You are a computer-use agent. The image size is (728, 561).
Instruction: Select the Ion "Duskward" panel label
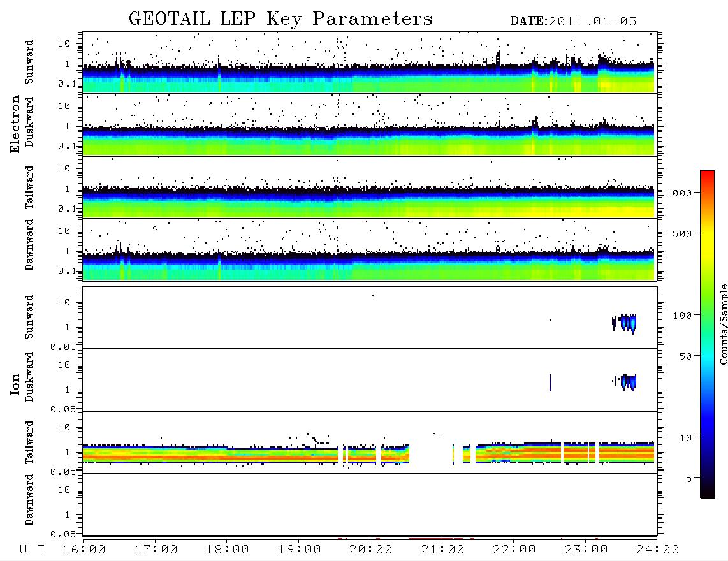pos(29,377)
